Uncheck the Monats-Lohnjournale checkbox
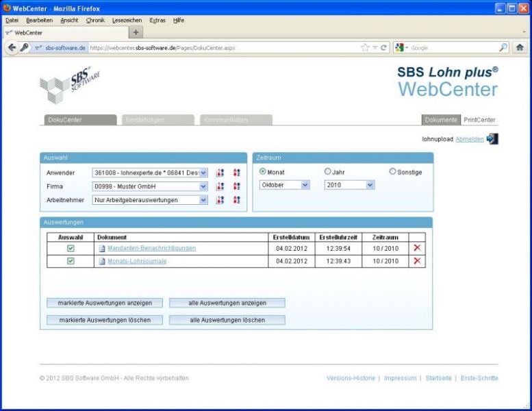The image size is (532, 411). tap(71, 261)
